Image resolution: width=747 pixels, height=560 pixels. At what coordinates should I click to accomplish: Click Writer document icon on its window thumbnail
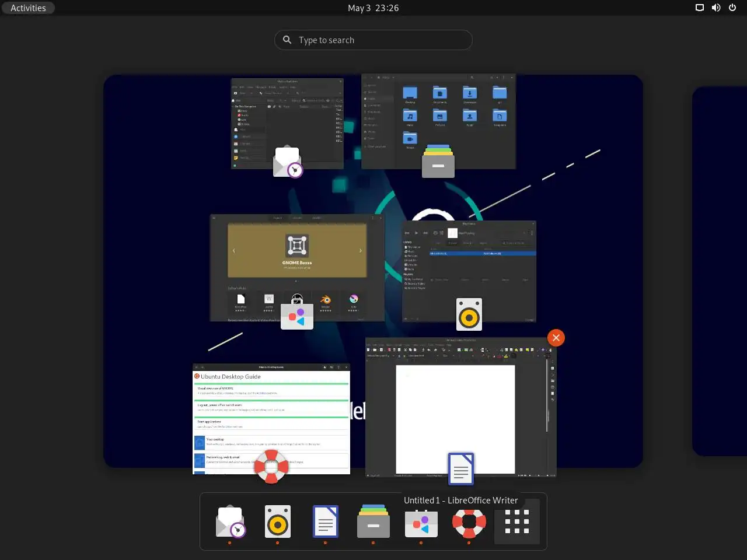(461, 469)
